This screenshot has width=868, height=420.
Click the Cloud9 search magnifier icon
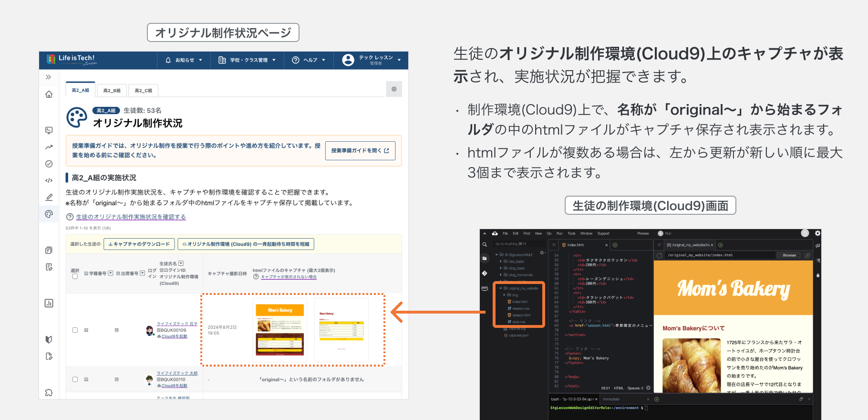(x=485, y=244)
